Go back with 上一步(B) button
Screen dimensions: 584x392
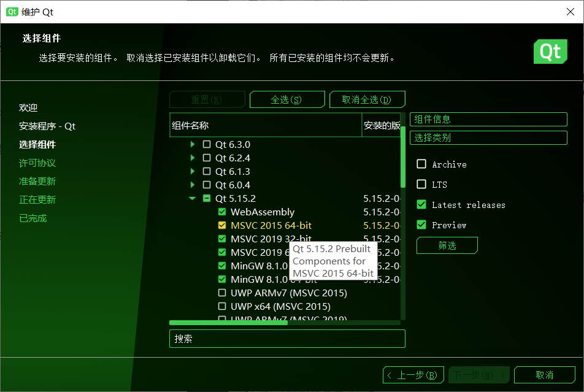point(413,375)
